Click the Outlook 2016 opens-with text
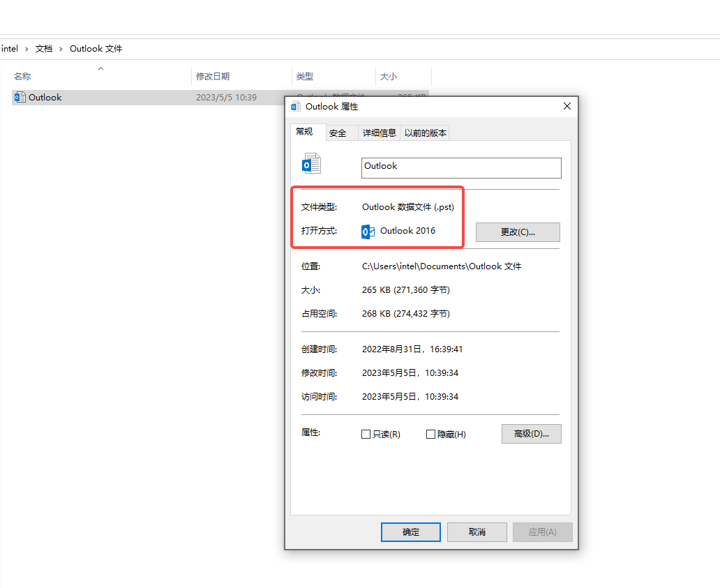Image resolution: width=720 pixels, height=588 pixels. click(x=407, y=231)
